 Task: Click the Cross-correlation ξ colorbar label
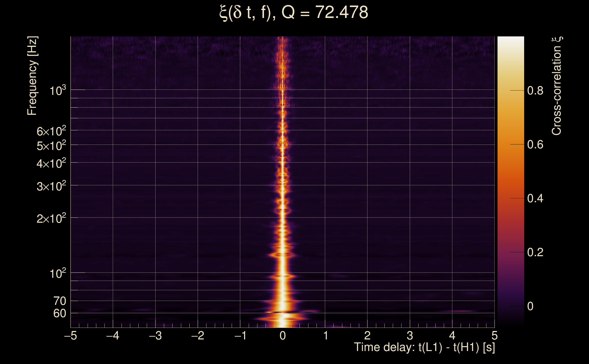(x=557, y=86)
